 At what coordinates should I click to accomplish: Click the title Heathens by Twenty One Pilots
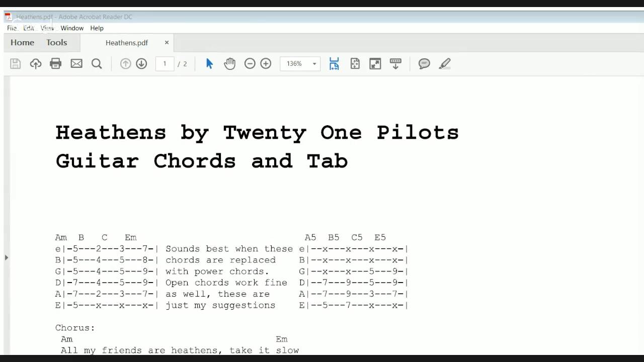[x=257, y=132]
